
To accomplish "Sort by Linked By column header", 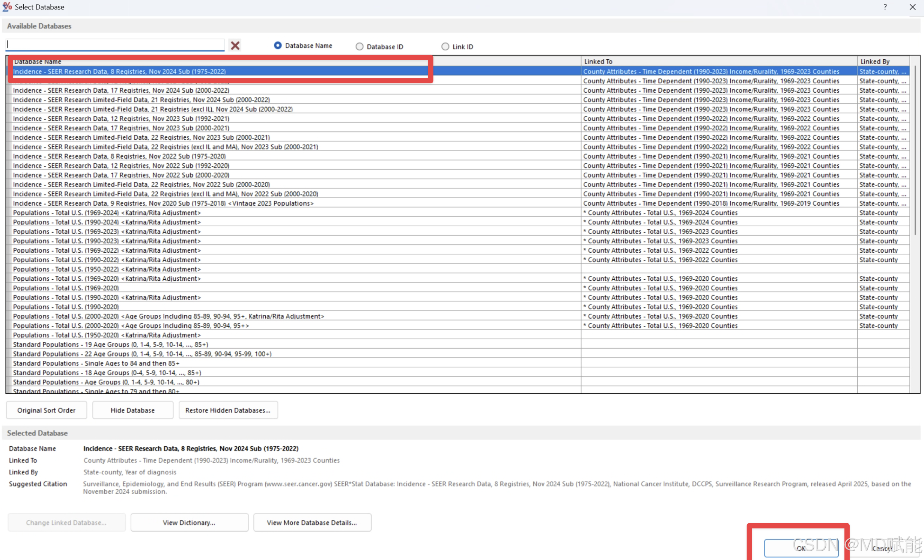I will click(874, 62).
